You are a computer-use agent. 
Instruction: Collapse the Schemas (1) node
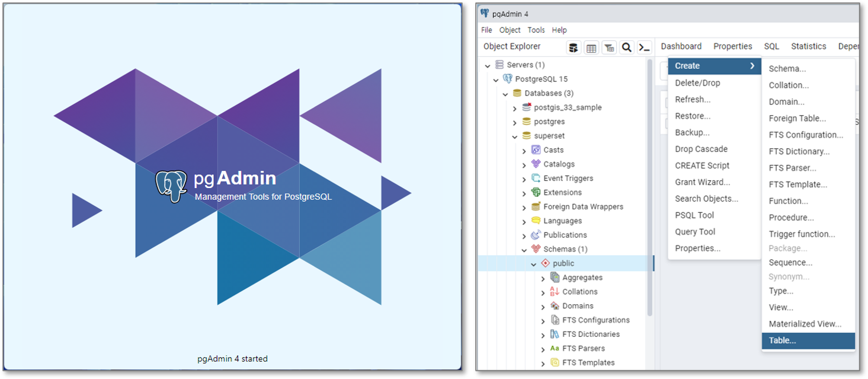pos(524,250)
